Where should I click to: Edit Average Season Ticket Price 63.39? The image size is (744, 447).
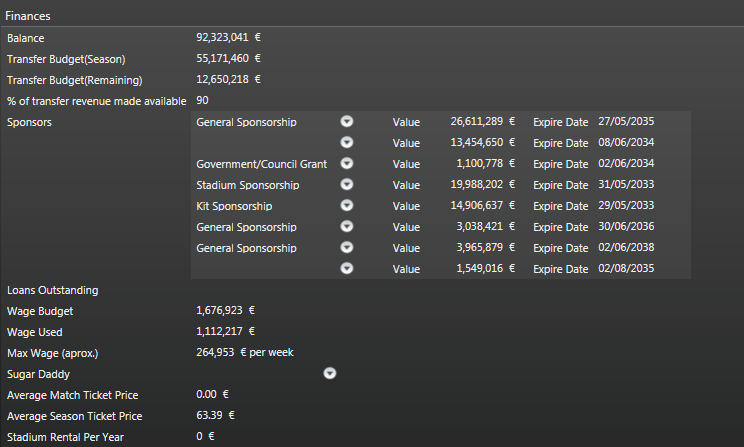tap(209, 415)
